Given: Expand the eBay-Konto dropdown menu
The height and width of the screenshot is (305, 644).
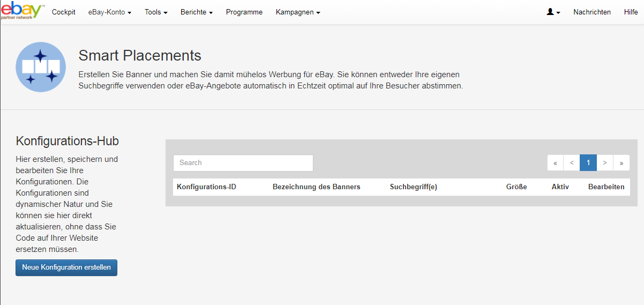Looking at the screenshot, I should pos(110,12).
